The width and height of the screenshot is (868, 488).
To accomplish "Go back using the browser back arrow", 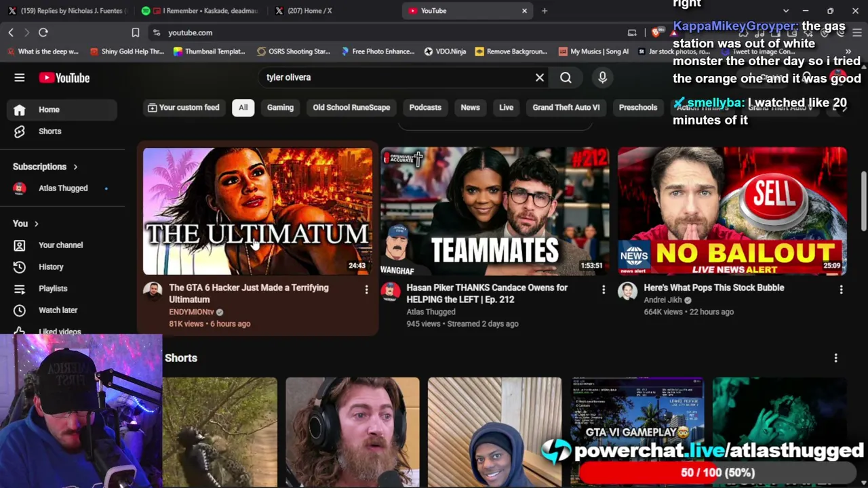I will pyautogui.click(x=11, y=33).
